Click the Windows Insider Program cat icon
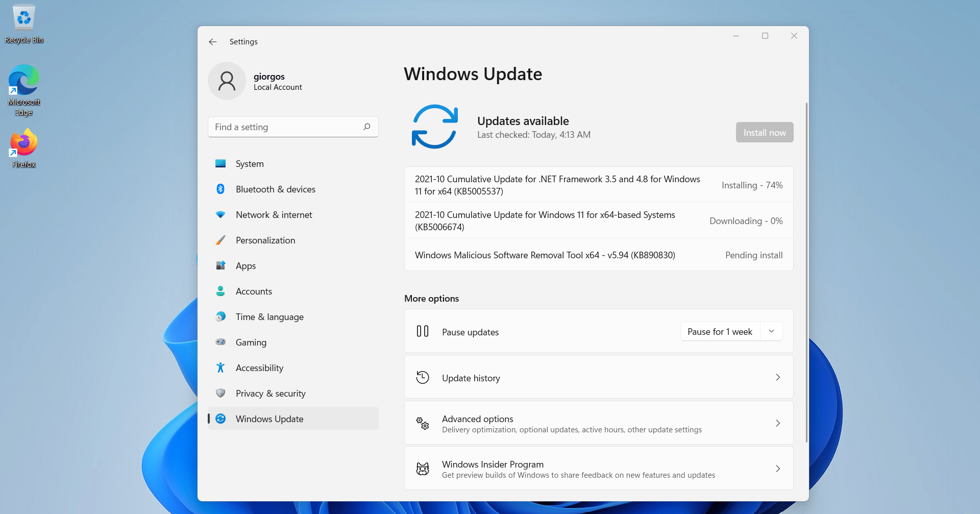Viewport: 980px width, 514px height. (x=423, y=469)
